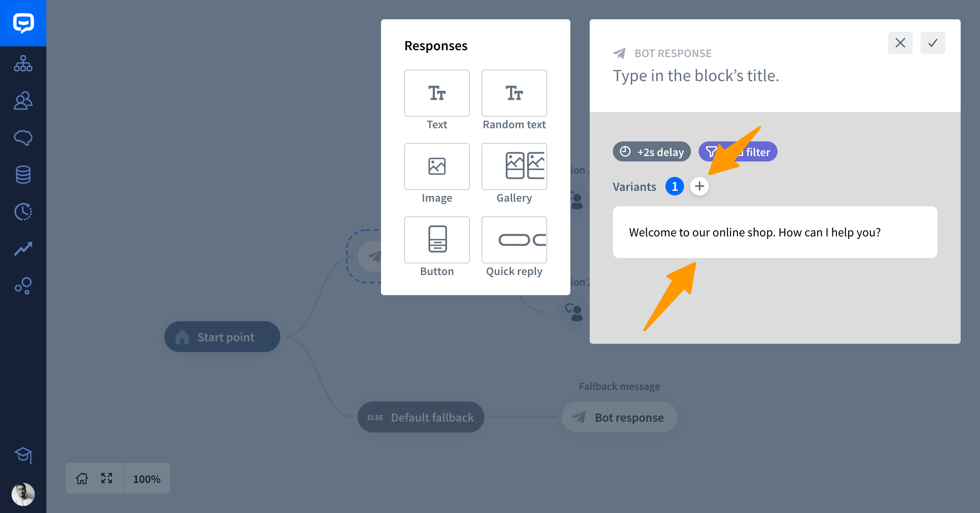Screen dimensions: 980x513
Task: Click the Variants count badge
Action: pos(674,187)
